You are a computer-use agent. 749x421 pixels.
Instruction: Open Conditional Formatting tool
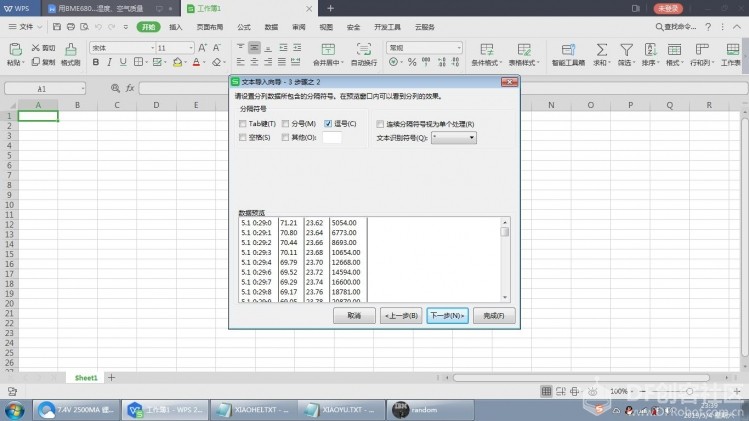click(486, 49)
